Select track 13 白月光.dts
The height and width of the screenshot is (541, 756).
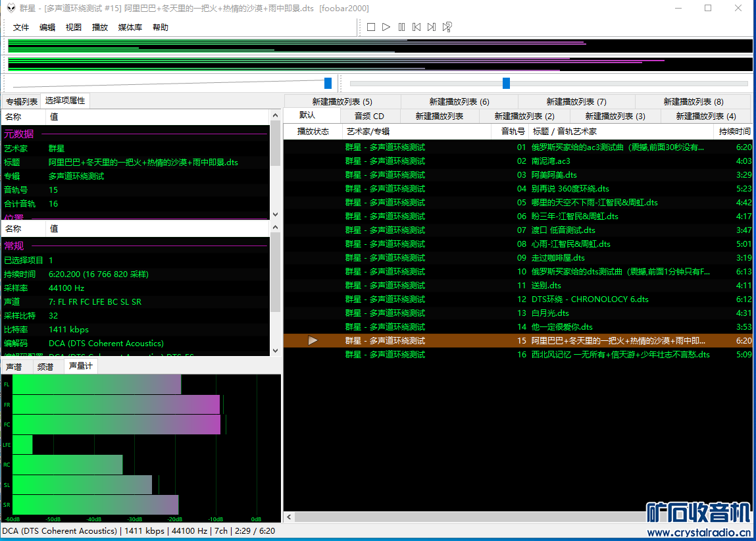pyautogui.click(x=518, y=313)
